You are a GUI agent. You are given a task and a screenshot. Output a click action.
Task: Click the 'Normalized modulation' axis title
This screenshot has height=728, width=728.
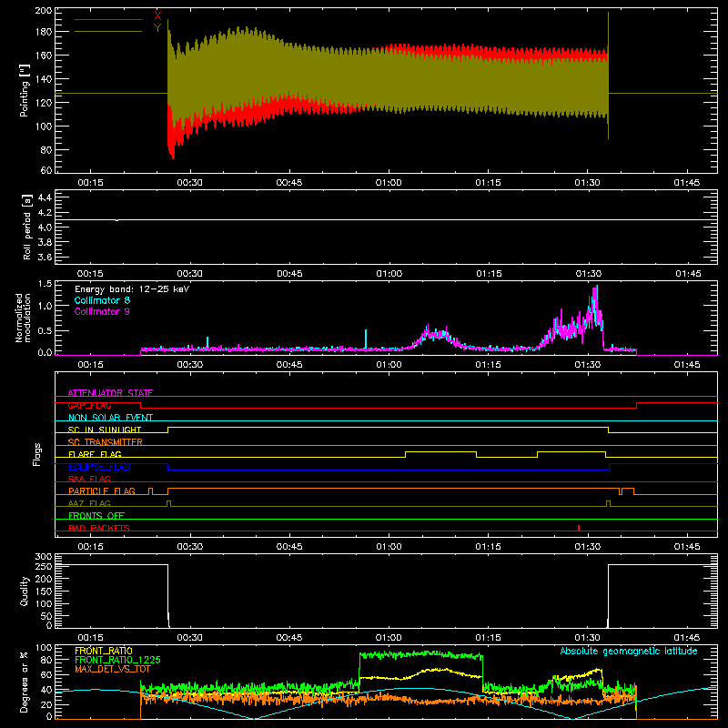[24, 318]
